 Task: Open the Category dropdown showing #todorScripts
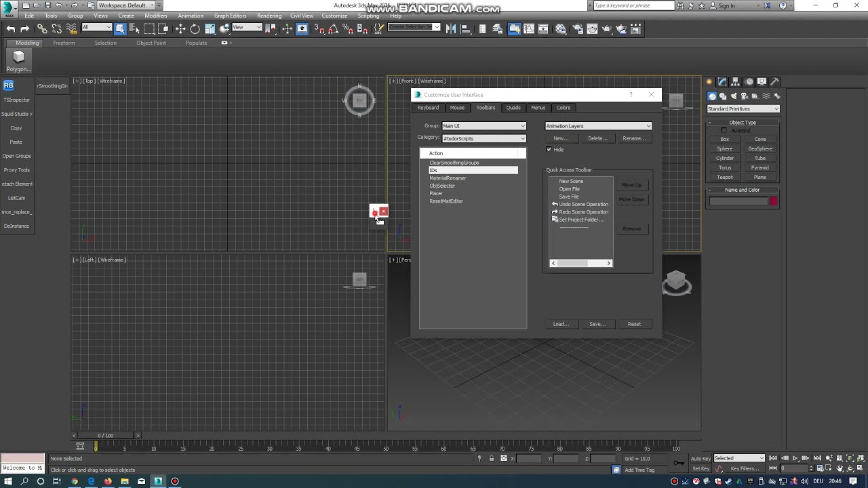(x=484, y=138)
